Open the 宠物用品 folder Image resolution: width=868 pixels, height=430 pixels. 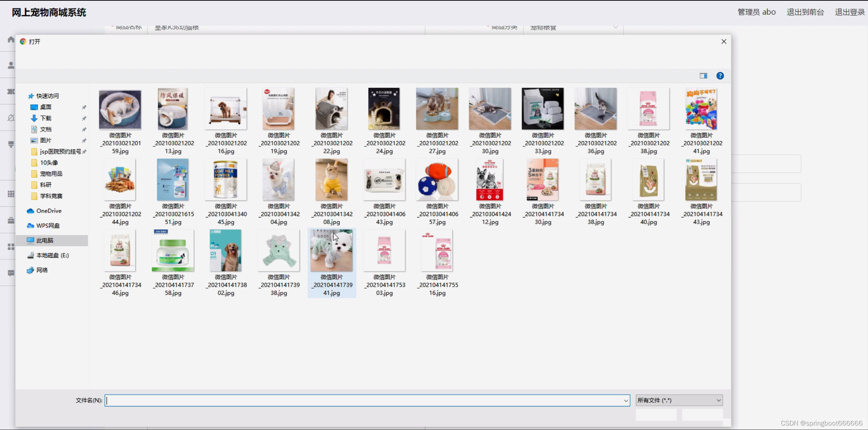pos(51,174)
